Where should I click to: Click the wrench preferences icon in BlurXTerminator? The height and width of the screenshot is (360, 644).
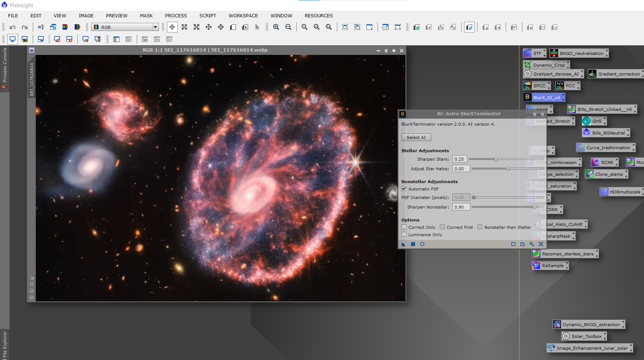(532, 244)
